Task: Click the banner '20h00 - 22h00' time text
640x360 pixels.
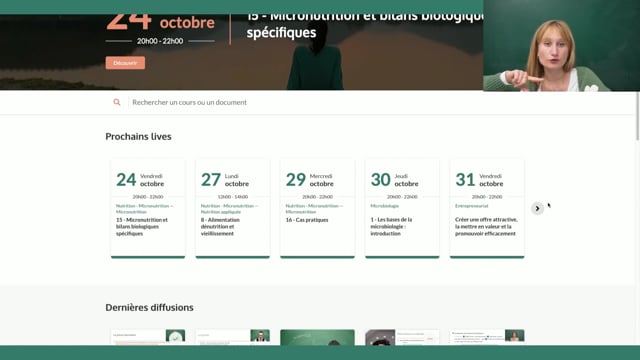Action: click(160, 41)
